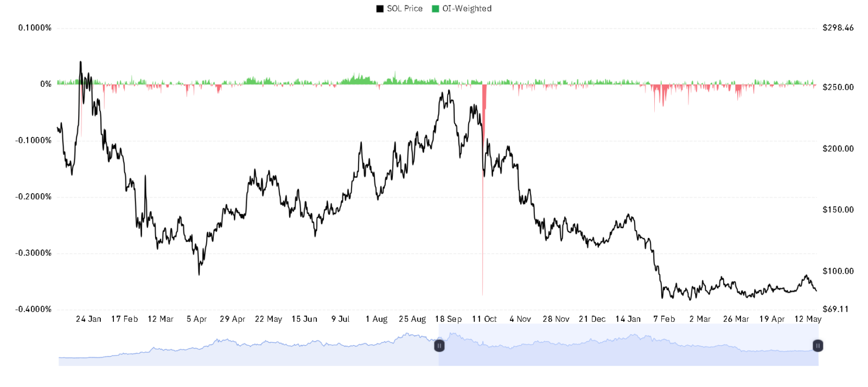
Task: Click the 4 Nov date label
Action: pyautogui.click(x=520, y=319)
